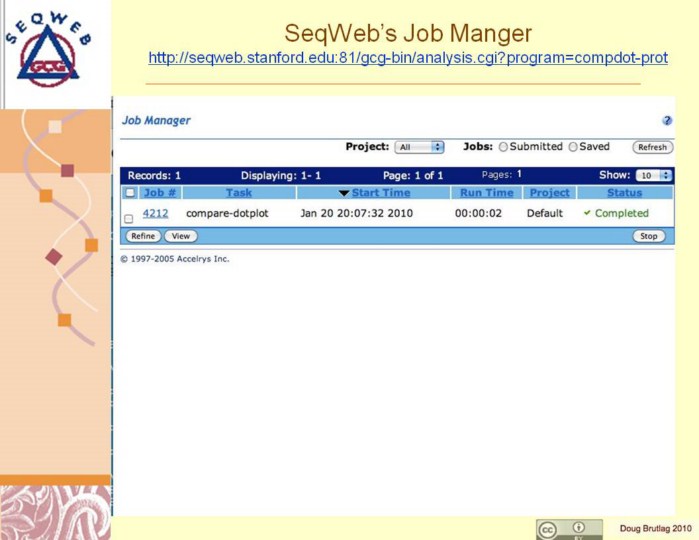The image size is (699, 540).
Task: Toggle the select-all checkbox in header
Action: [129, 193]
